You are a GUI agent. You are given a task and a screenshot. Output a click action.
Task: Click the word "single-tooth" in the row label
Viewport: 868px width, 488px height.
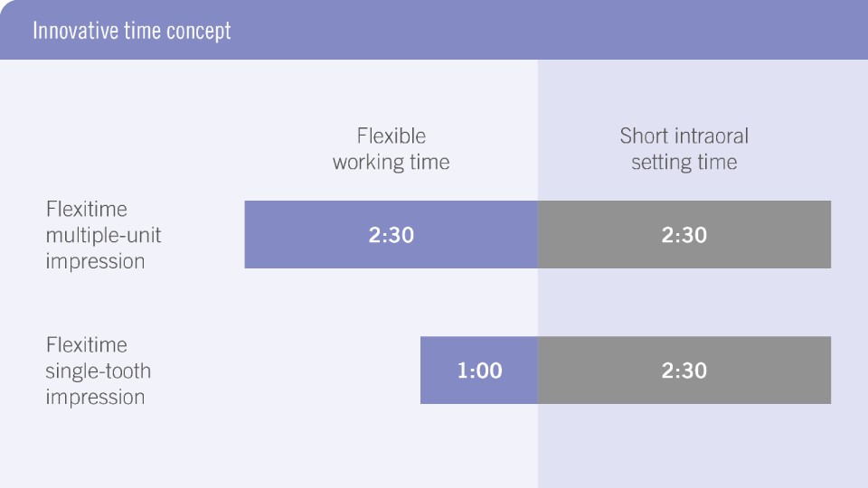click(99, 371)
